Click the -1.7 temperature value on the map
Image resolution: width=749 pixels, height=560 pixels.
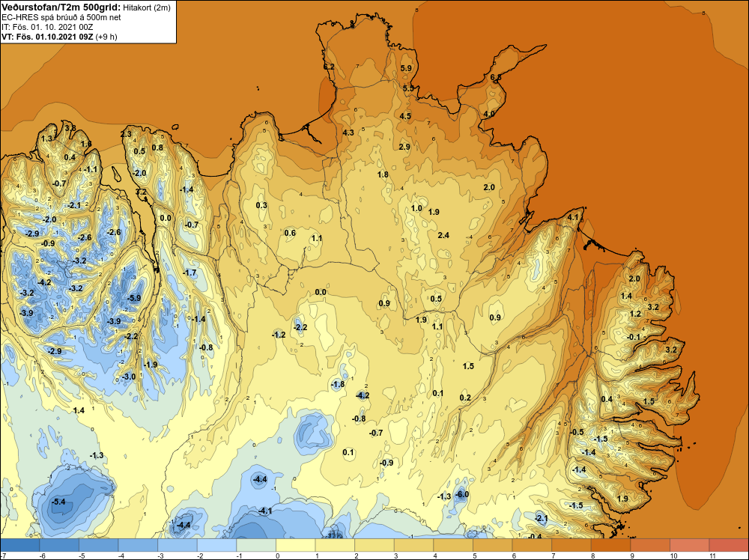click(189, 273)
